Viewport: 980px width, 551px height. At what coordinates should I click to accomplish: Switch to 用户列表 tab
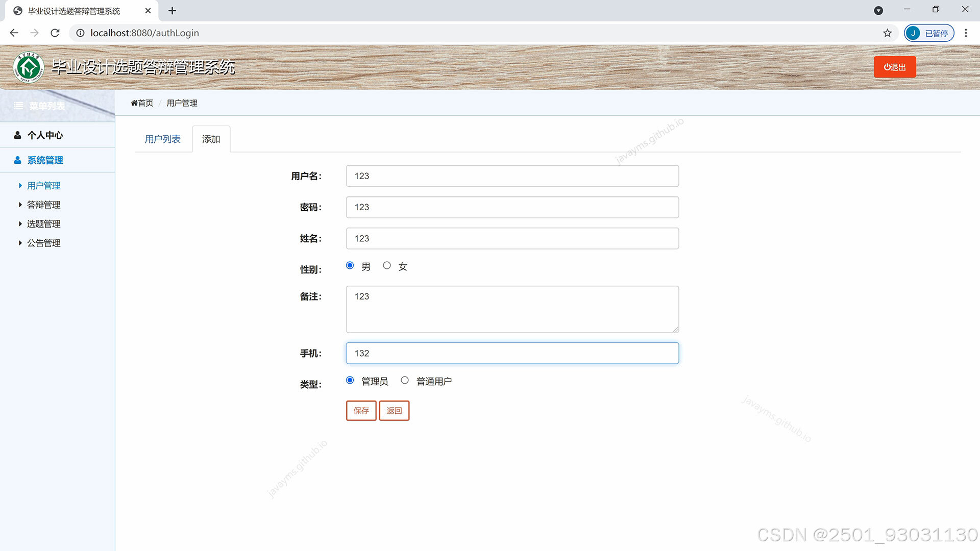[163, 139]
